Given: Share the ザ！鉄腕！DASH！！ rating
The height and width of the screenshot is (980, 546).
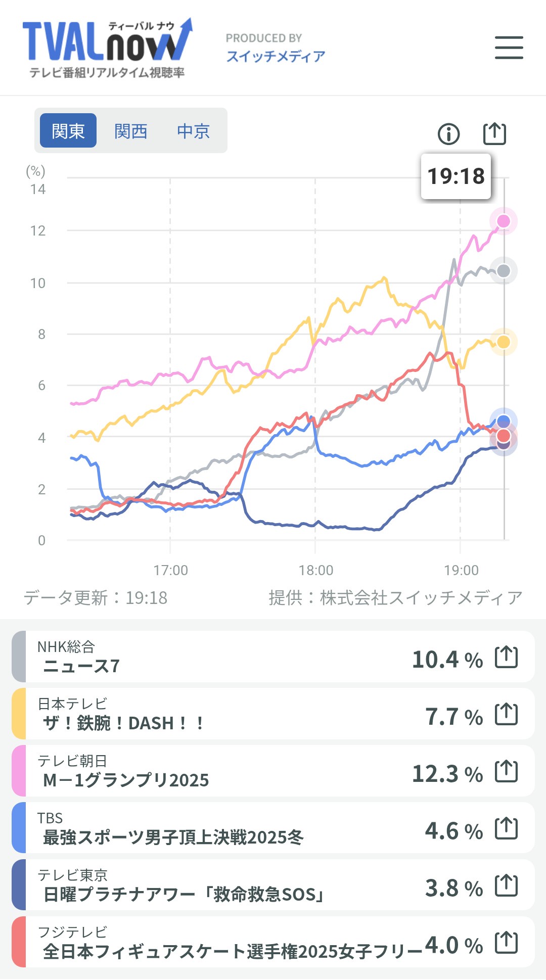Looking at the screenshot, I should [x=506, y=714].
